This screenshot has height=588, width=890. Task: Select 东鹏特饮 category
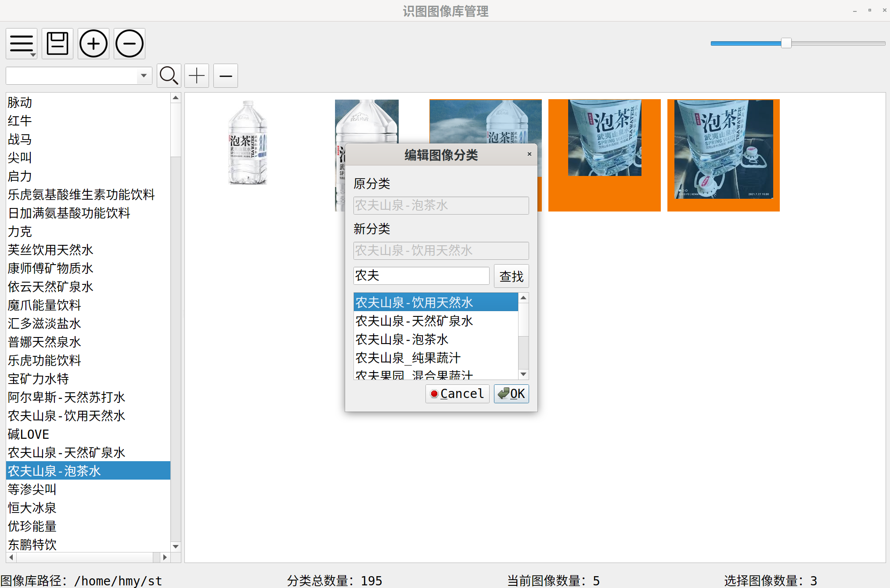coord(88,545)
